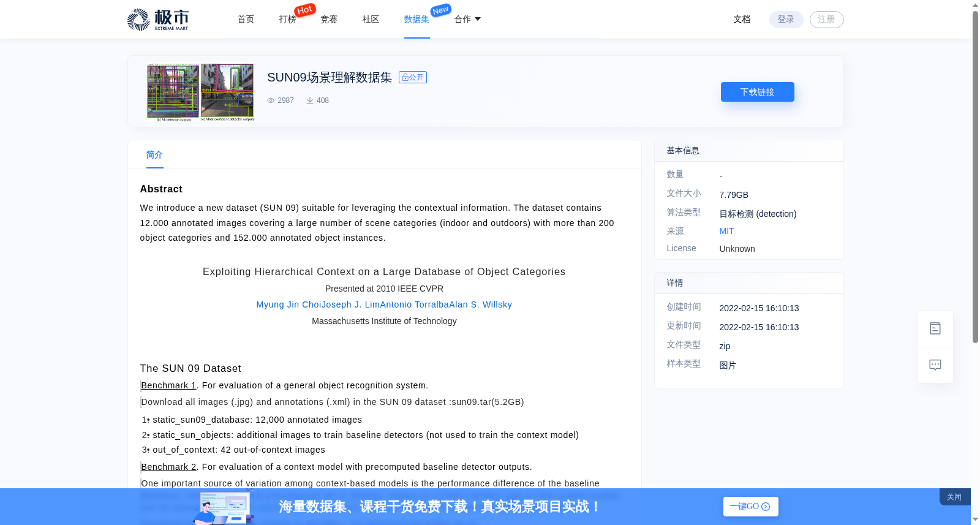Viewport: 980px width, 525px height.
Task: Select the 简介 introduction tab
Action: [155, 155]
